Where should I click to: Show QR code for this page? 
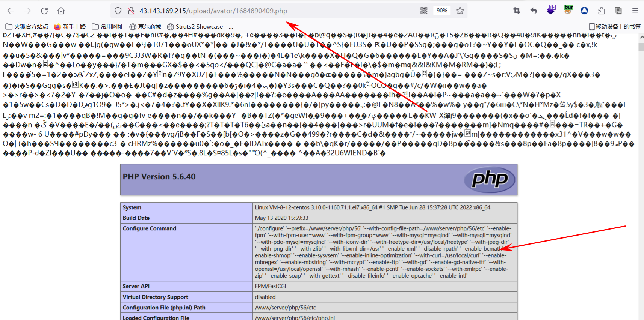[x=424, y=11]
